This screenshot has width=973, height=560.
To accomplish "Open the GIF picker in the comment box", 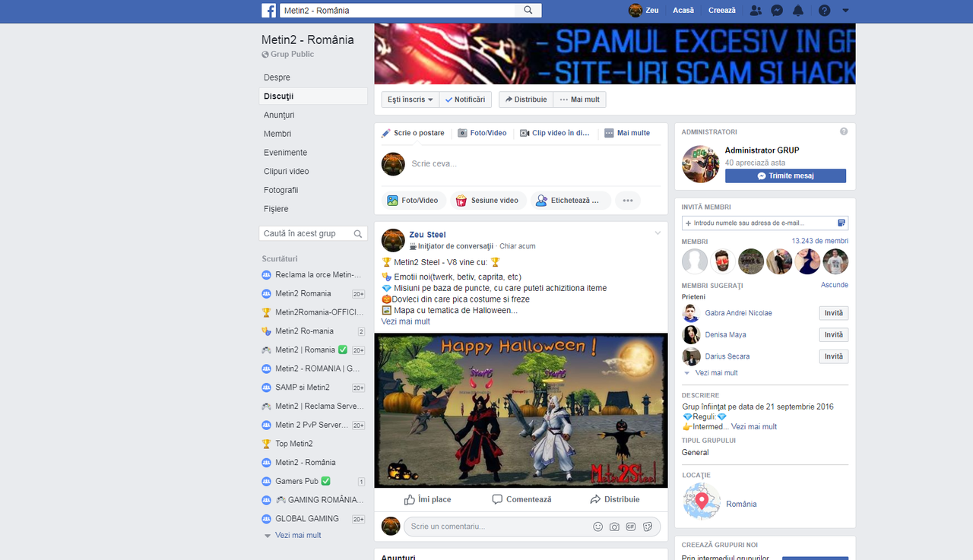I will coord(631,526).
